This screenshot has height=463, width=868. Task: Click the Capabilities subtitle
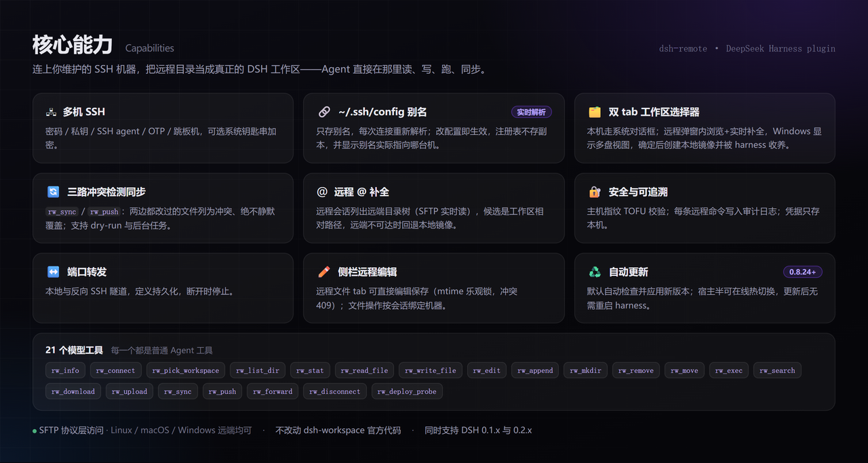tap(150, 48)
